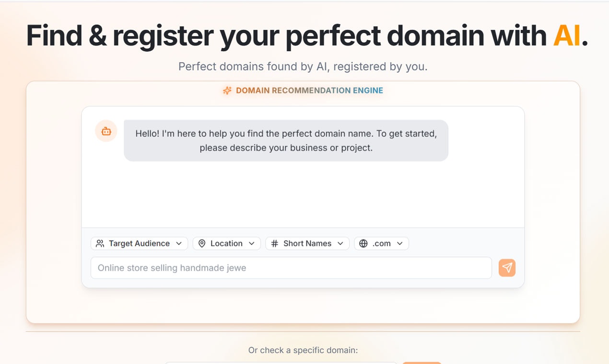Click the hash icon on Short Names pill
The width and height of the screenshot is (609, 364).
tap(274, 243)
